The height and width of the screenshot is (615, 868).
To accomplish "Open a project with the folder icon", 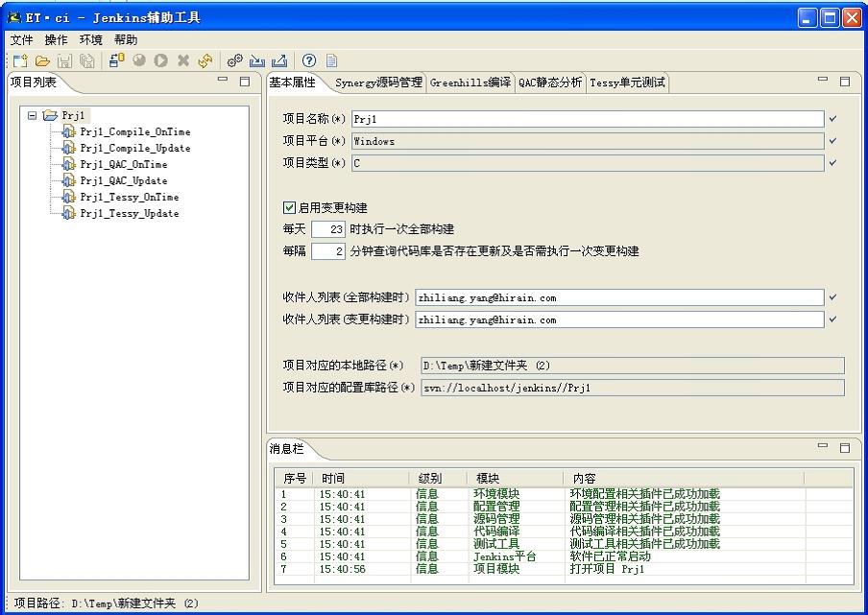I will [42, 60].
